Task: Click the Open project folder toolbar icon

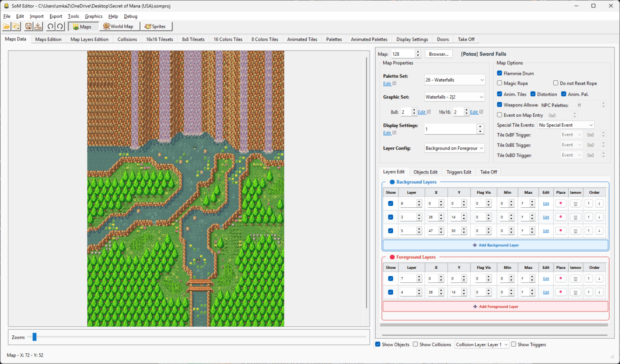Action: tap(7, 26)
